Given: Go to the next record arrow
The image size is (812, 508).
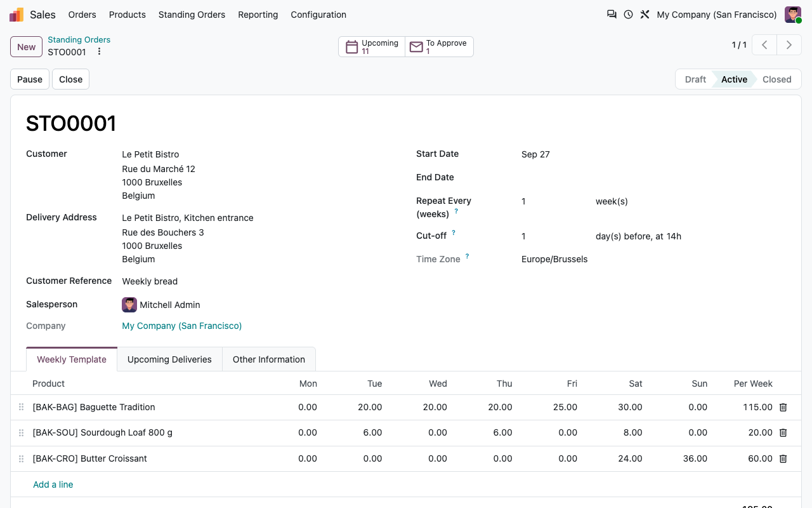Looking at the screenshot, I should 789,45.
